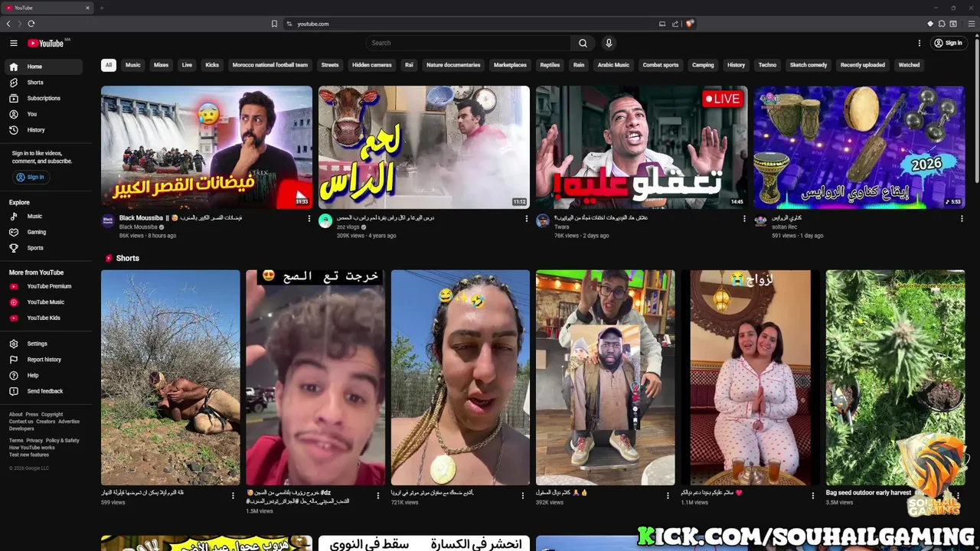This screenshot has width=980, height=551.
Task: Open the Twara LIVE video thumbnail
Action: tap(642, 147)
